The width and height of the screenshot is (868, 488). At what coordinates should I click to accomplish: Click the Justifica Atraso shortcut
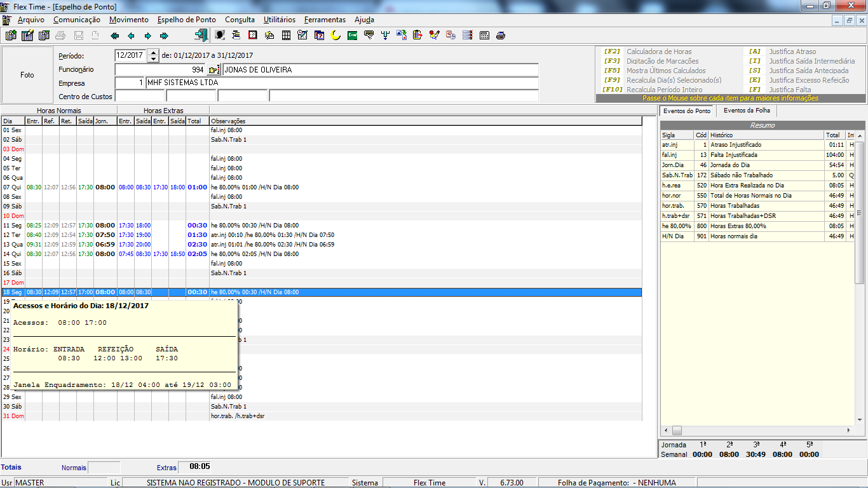click(x=782, y=51)
